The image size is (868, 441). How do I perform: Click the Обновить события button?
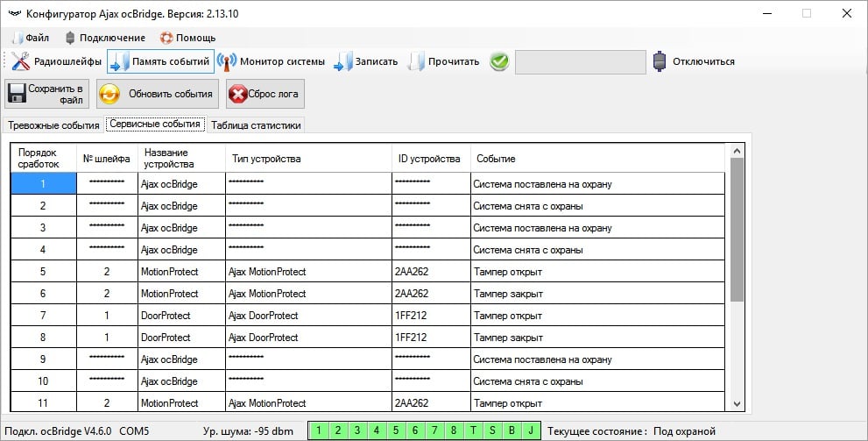pyautogui.click(x=158, y=94)
